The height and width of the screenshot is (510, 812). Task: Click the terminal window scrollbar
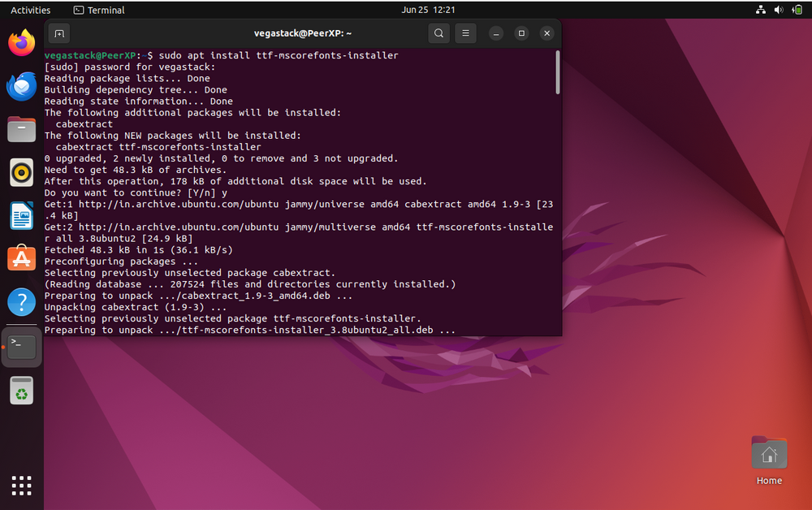click(x=557, y=73)
